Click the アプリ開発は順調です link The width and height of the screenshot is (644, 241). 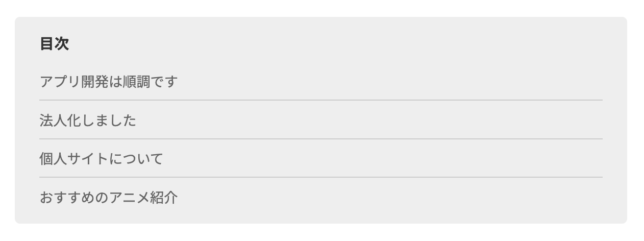(108, 82)
